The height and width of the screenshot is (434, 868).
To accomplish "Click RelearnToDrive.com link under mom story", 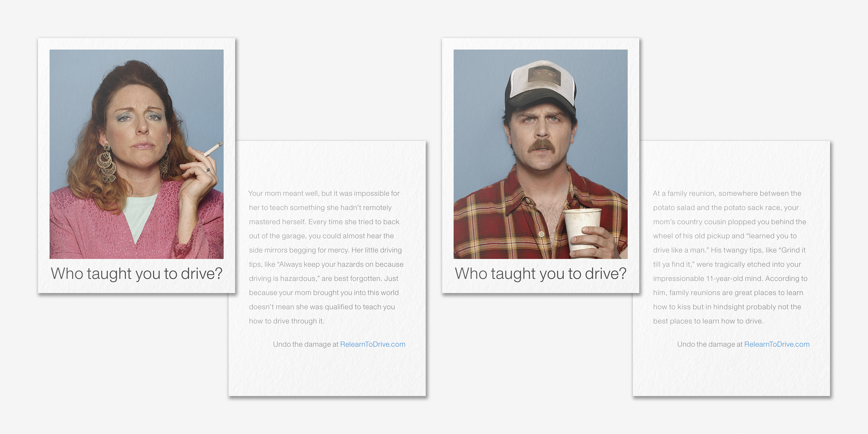I will tap(373, 344).
